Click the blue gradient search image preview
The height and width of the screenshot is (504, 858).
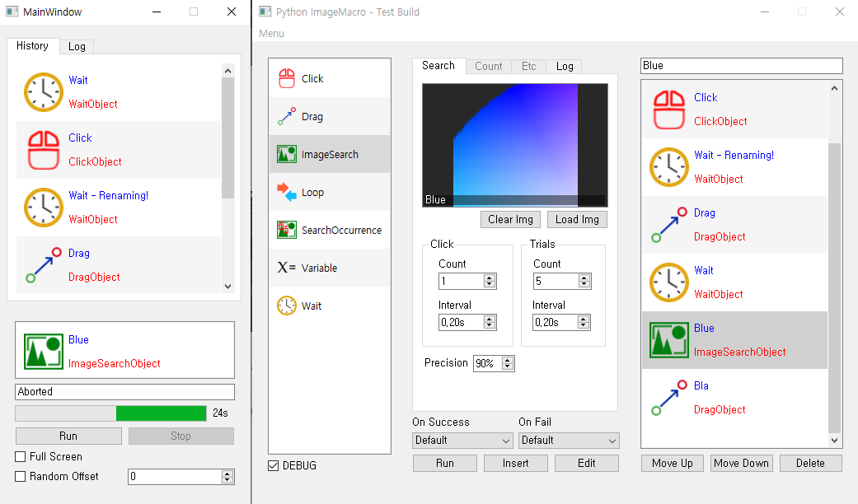(515, 145)
